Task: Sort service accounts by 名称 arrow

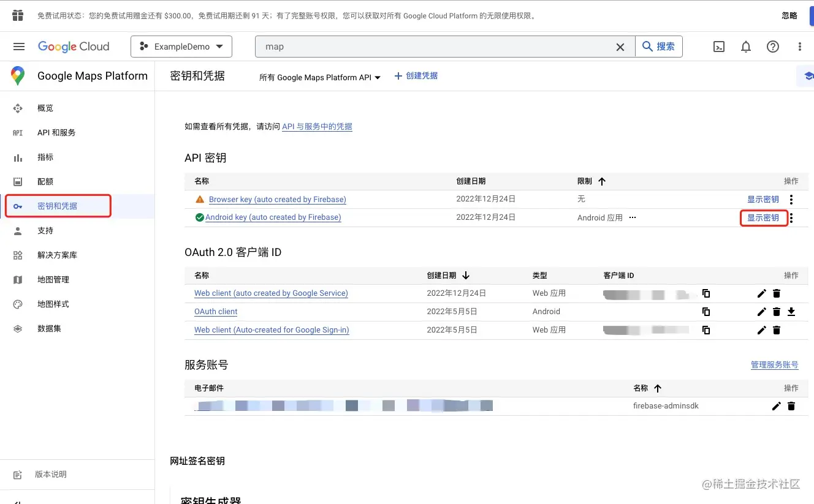Action: 658,388
